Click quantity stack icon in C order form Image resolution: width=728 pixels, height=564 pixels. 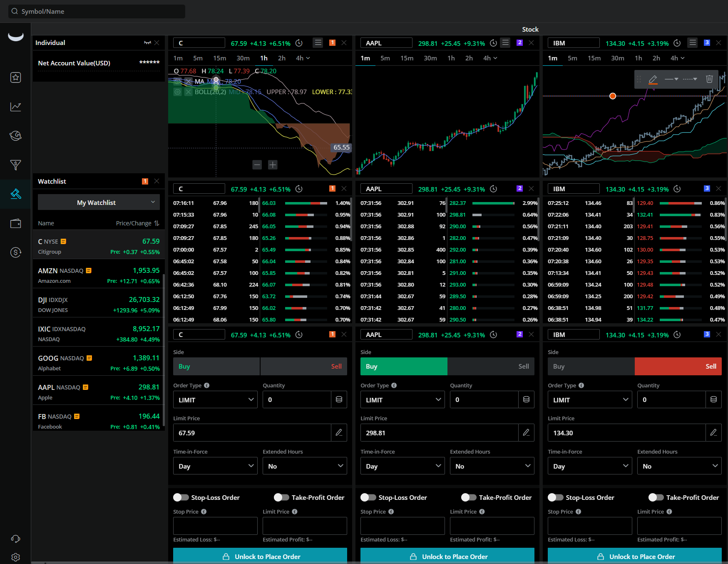339,399
